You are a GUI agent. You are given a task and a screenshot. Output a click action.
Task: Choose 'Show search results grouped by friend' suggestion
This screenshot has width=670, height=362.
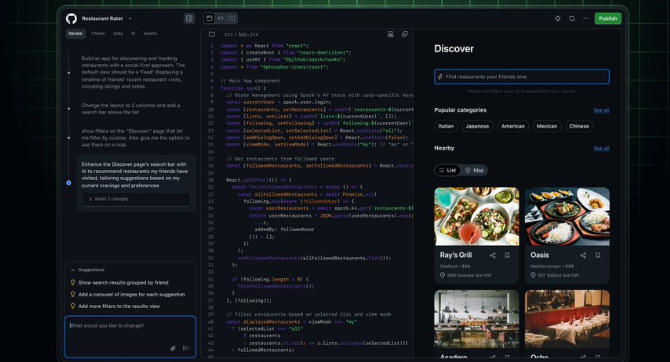123,283
